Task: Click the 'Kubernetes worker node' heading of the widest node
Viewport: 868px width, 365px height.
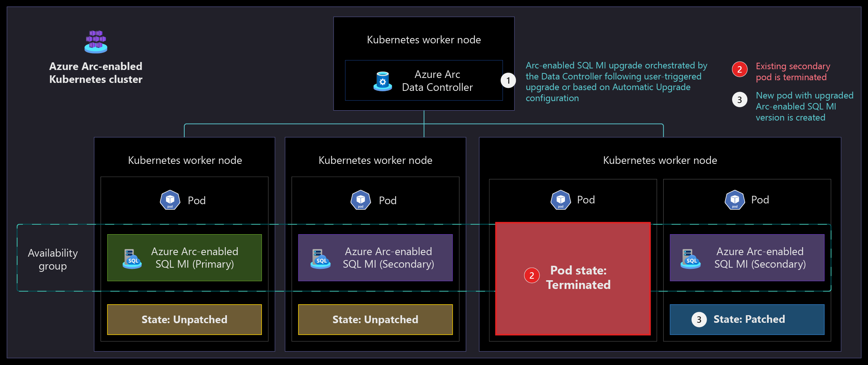Action: point(660,160)
